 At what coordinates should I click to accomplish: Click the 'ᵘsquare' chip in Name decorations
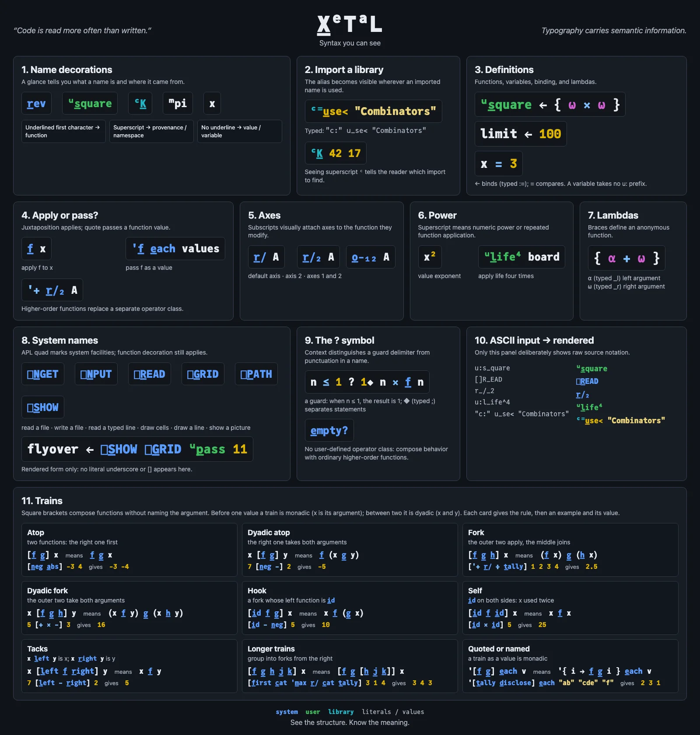pyautogui.click(x=90, y=104)
